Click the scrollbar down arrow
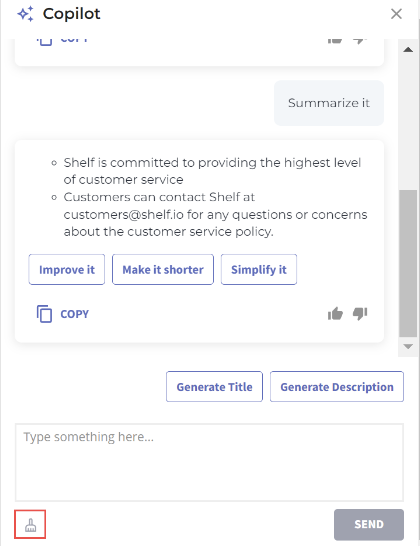 [408, 346]
